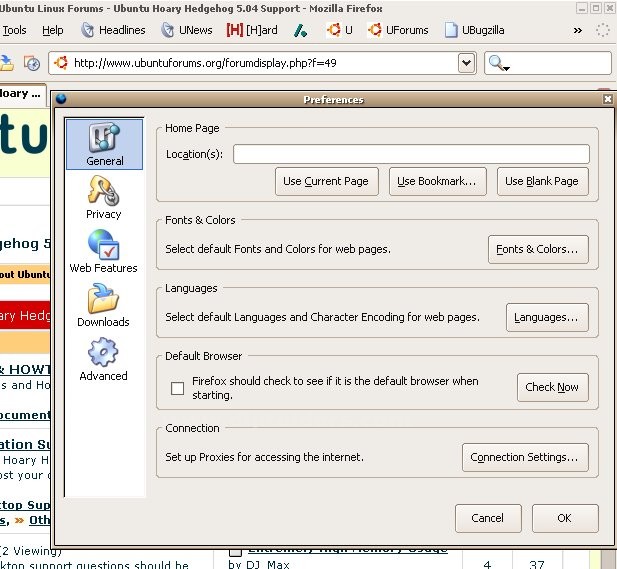Open the address bar history dropdown

point(467,63)
